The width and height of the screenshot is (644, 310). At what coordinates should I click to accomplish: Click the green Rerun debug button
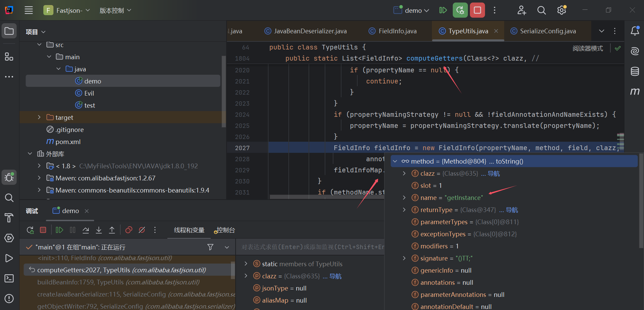[x=460, y=10]
